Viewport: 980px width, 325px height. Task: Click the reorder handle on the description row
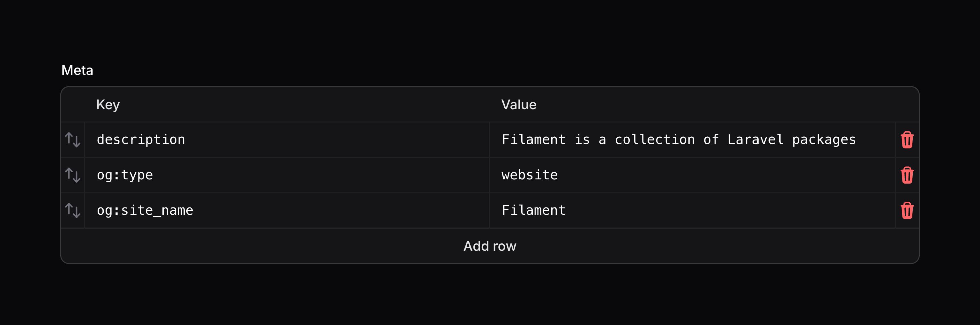click(x=73, y=140)
